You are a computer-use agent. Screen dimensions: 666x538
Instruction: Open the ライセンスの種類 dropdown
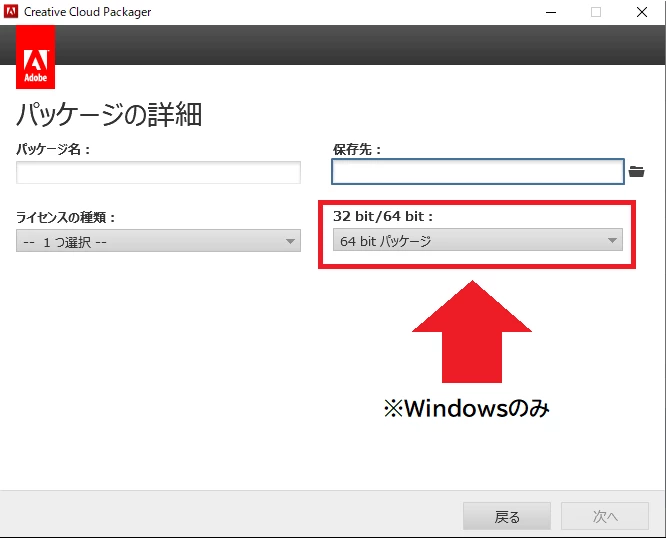point(158,241)
